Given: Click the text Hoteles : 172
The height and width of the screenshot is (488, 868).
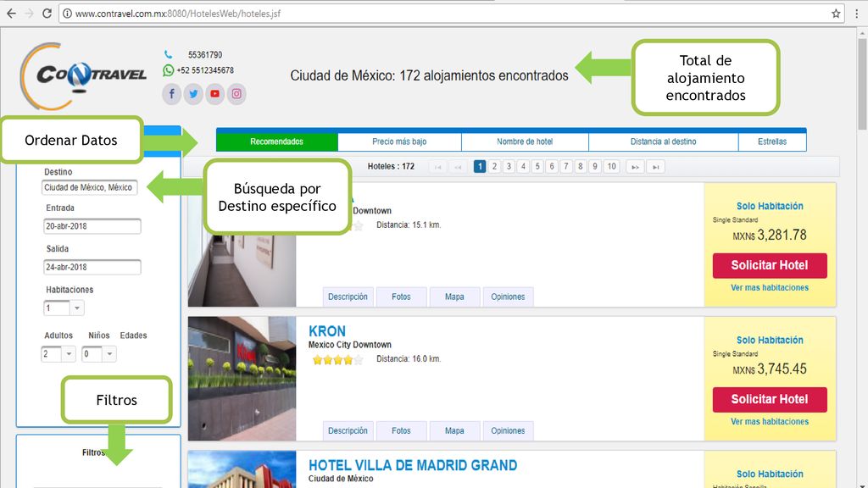Looking at the screenshot, I should point(391,167).
